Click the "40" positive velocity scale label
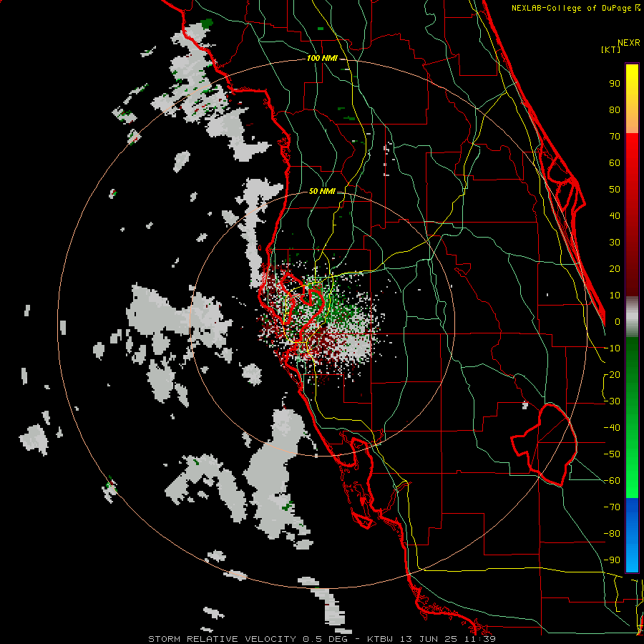Image resolution: width=644 pixels, height=644 pixels. [x=615, y=216]
